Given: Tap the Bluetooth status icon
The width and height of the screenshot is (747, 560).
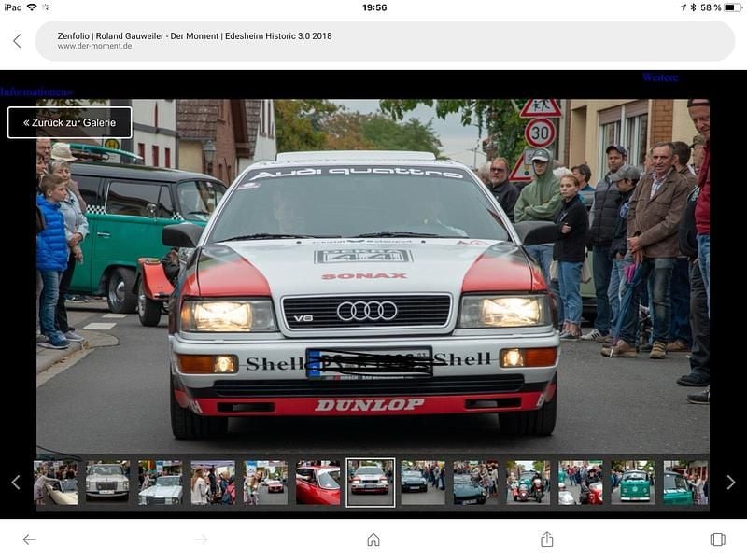Looking at the screenshot, I should click(692, 7).
